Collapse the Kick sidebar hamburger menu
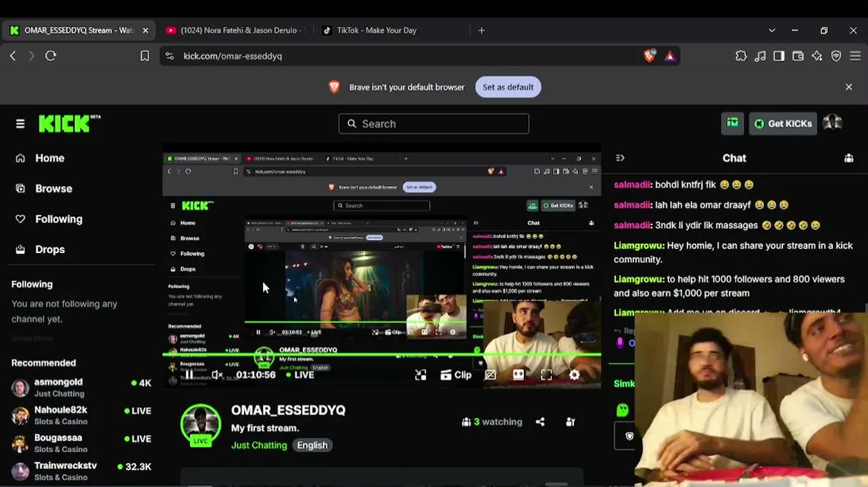The image size is (868, 487). pyautogui.click(x=20, y=124)
